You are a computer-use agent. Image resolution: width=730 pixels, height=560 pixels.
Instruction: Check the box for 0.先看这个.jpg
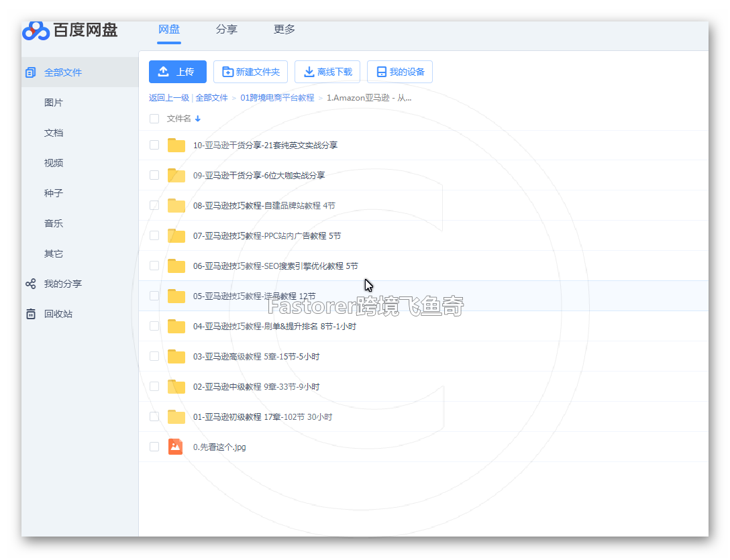coord(154,447)
